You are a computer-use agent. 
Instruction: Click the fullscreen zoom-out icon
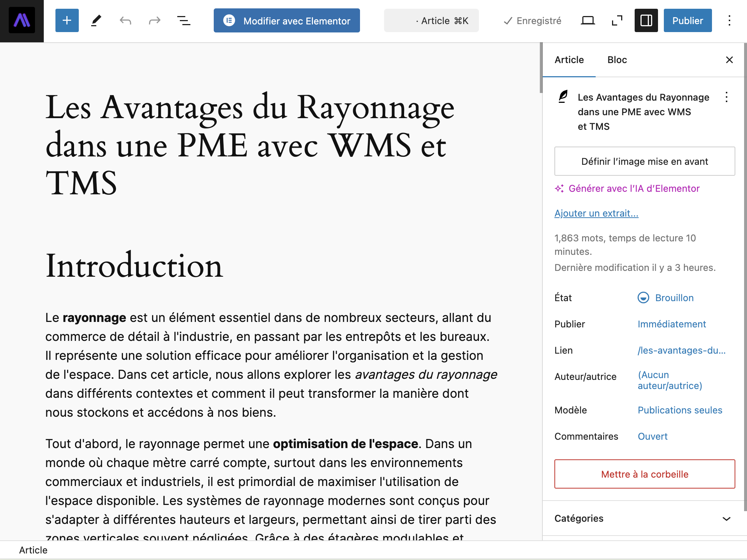pyautogui.click(x=617, y=20)
